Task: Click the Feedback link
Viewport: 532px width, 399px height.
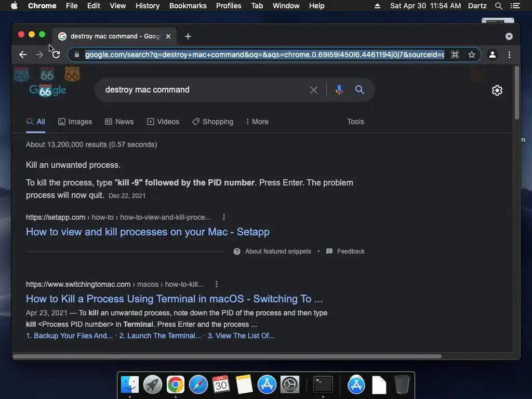Action: pos(351,251)
